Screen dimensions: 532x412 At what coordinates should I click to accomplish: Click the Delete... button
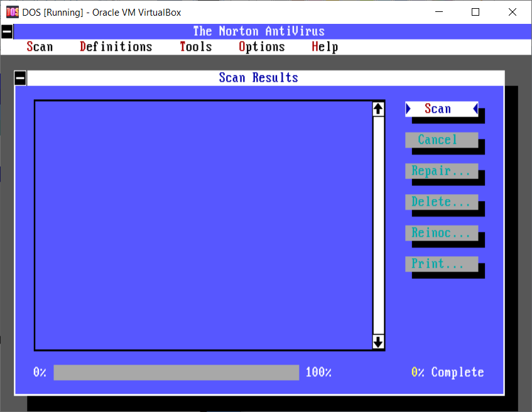tap(442, 202)
